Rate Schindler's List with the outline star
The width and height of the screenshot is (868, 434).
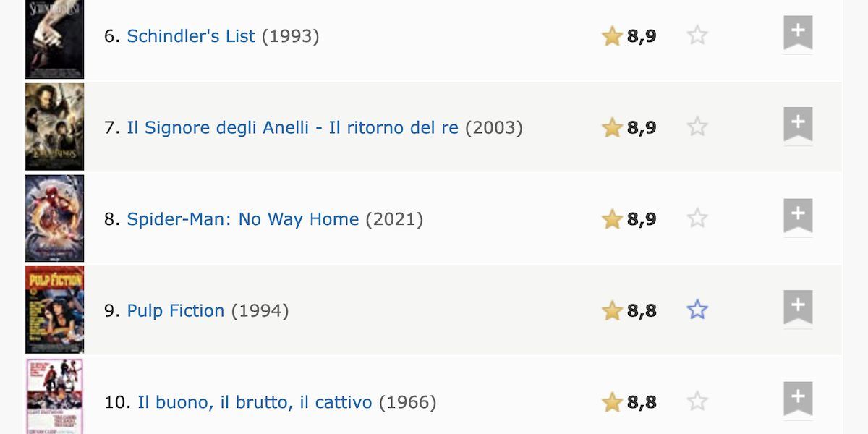coord(697,35)
